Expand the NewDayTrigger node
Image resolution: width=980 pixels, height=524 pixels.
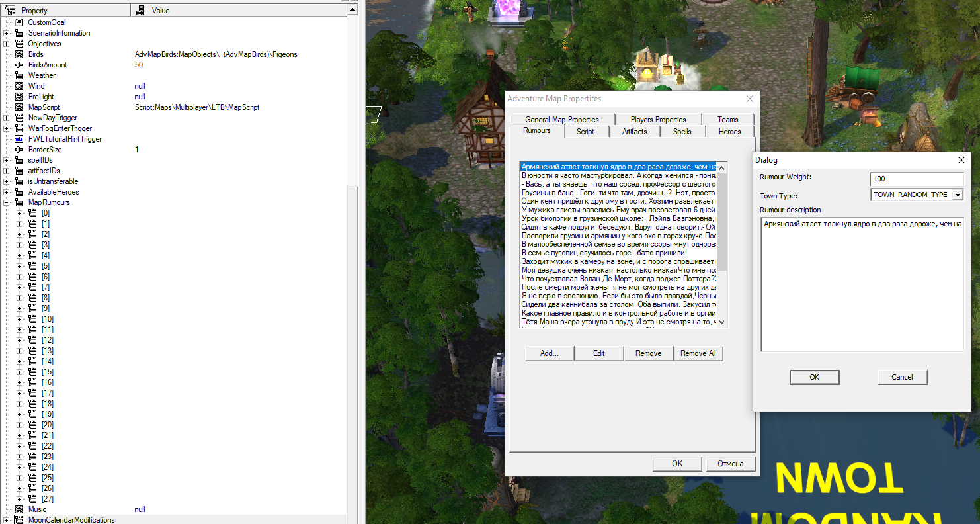click(7, 118)
